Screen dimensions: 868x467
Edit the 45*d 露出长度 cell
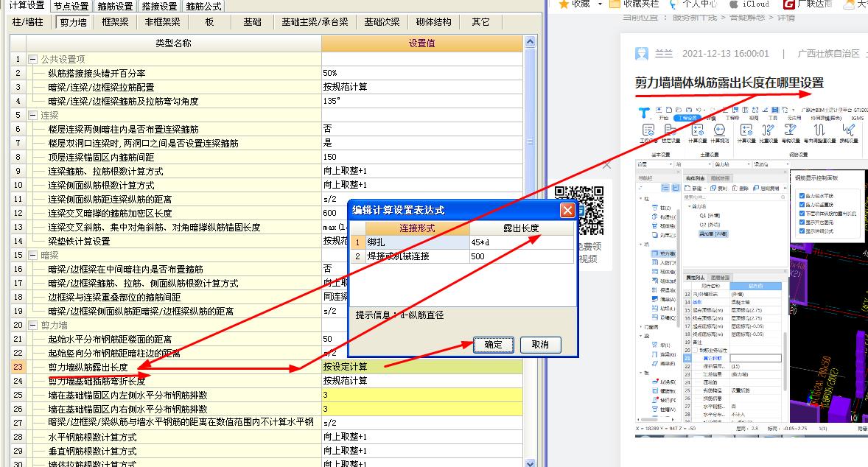coord(522,242)
